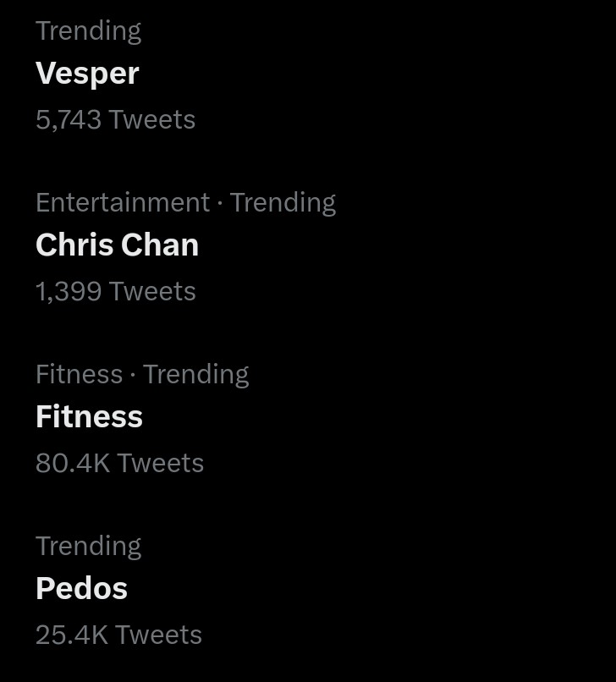Screen dimensions: 616x682
Task: Select the 5,743 Tweets count
Action: click(116, 119)
